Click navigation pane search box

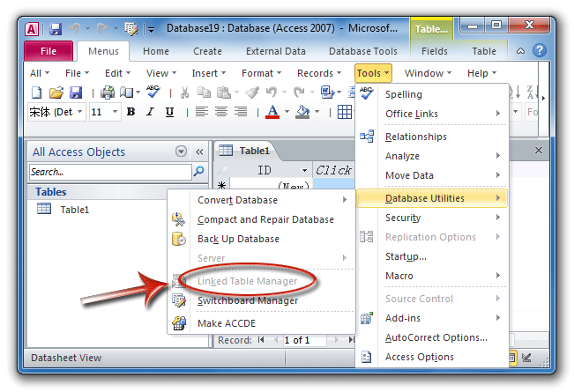pyautogui.click(x=110, y=172)
